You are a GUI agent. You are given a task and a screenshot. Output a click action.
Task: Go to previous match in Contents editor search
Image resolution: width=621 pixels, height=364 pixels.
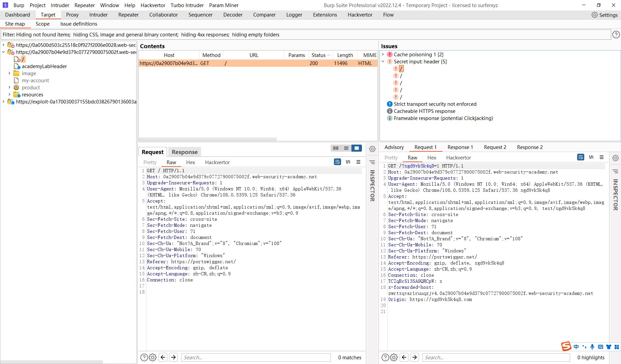(163, 357)
